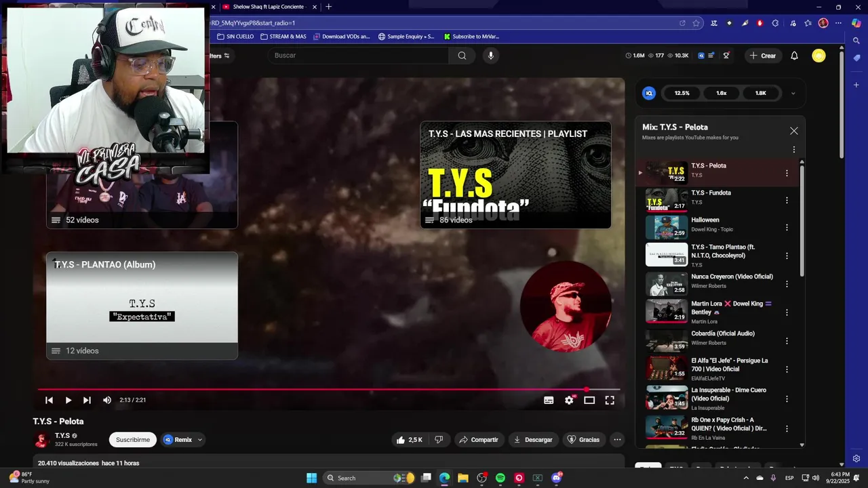Bookmark this page with the star icon
868x488 pixels.
pyautogui.click(x=696, y=23)
